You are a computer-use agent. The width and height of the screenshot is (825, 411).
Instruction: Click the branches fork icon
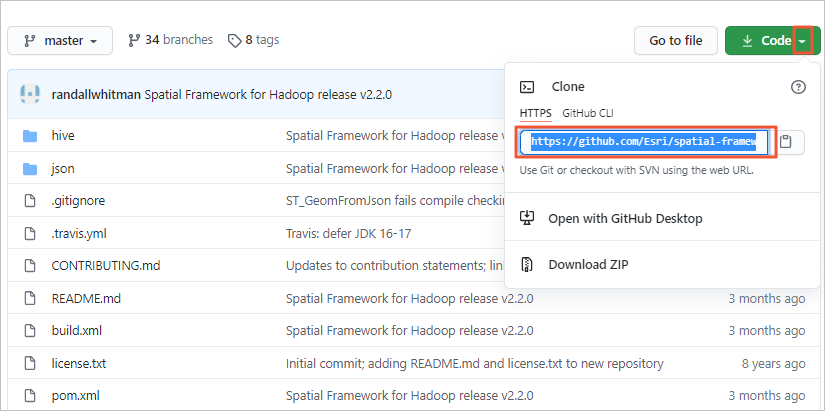click(x=133, y=41)
